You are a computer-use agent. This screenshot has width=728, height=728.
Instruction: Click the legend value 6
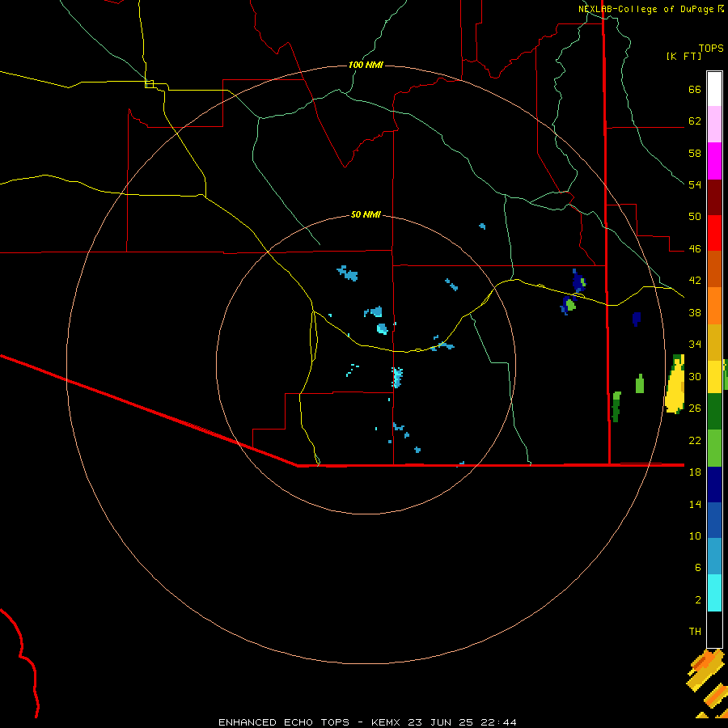coord(697,568)
